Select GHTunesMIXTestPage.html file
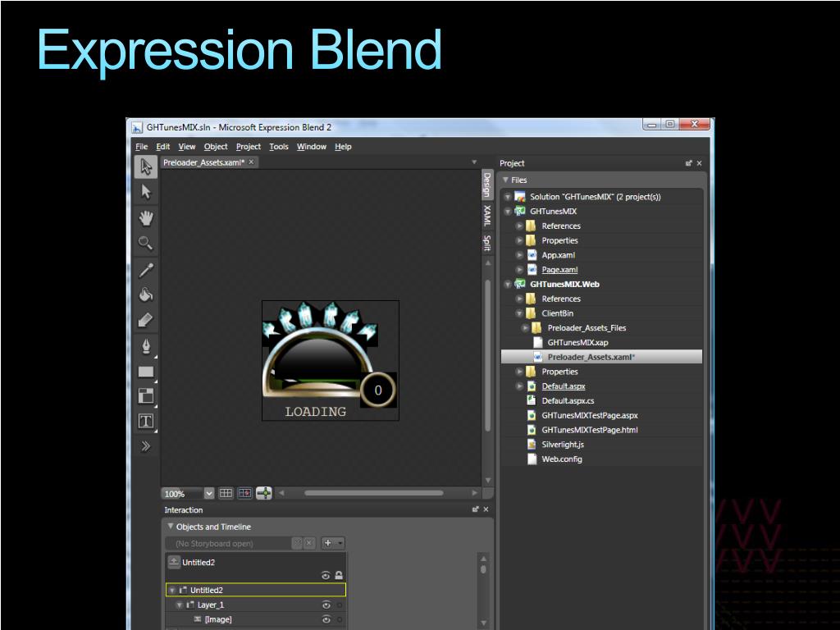 [x=589, y=430]
